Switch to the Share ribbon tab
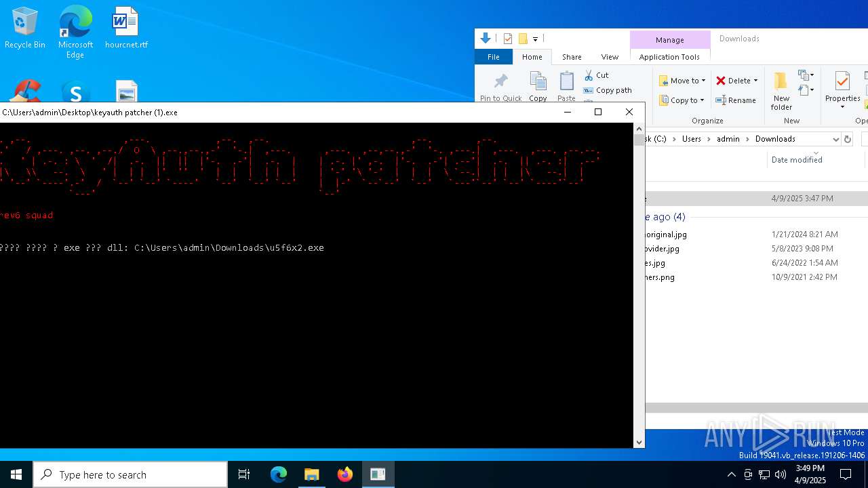The image size is (868, 488). point(572,57)
